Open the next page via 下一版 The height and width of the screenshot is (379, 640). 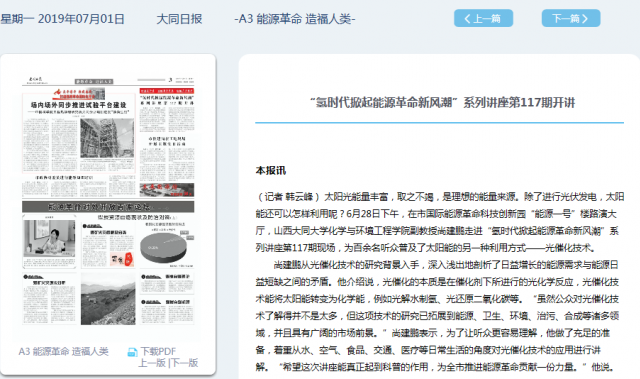[184, 363]
